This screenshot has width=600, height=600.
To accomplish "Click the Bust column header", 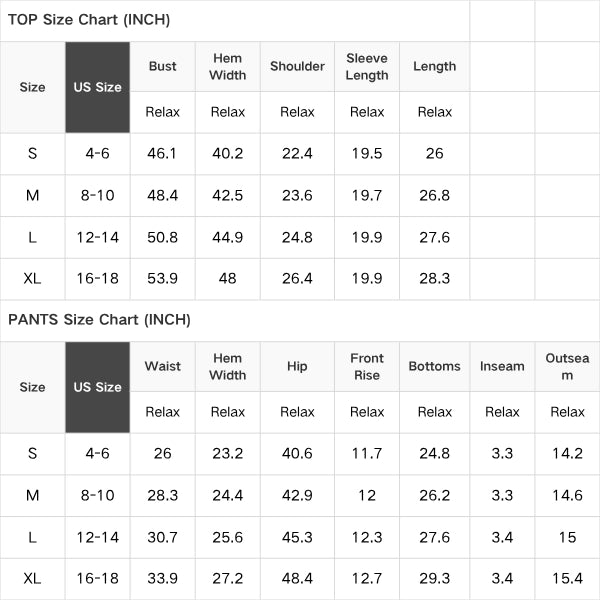I will 163,66.
